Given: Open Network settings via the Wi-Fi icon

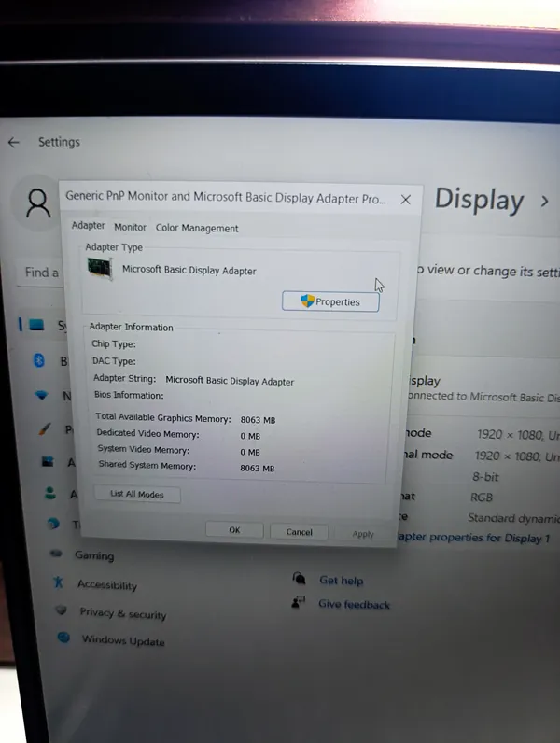Looking at the screenshot, I should pyautogui.click(x=41, y=395).
